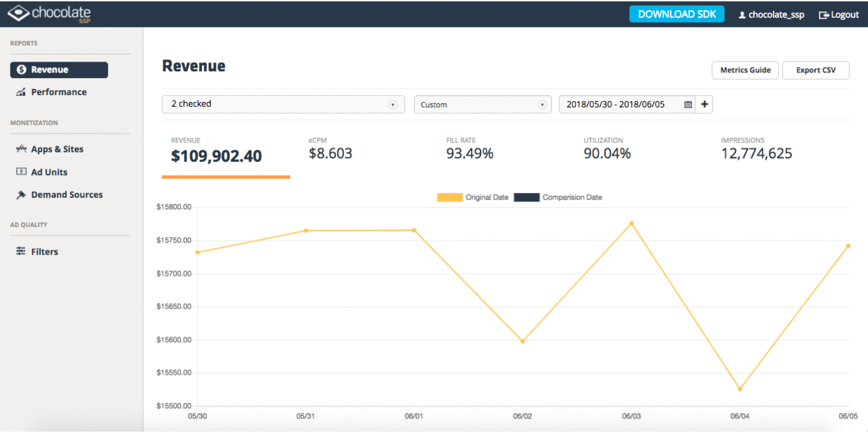The image size is (868, 433).
Task: Open Apps & Sites via its mobile icon
Action: 21,148
